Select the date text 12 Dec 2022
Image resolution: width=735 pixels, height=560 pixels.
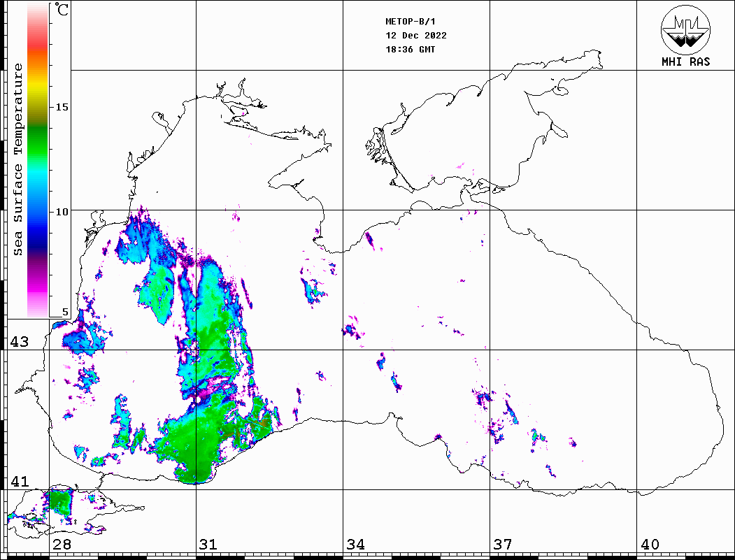(x=416, y=36)
